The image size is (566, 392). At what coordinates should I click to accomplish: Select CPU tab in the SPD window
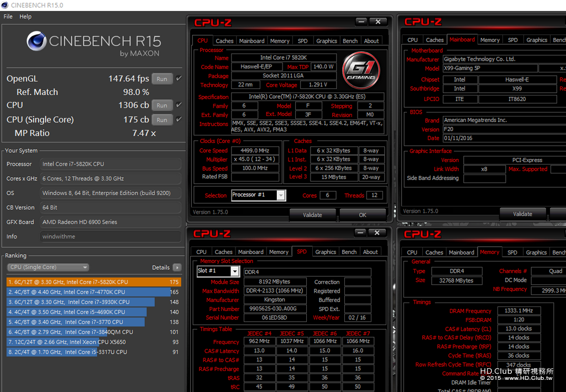coord(201,252)
